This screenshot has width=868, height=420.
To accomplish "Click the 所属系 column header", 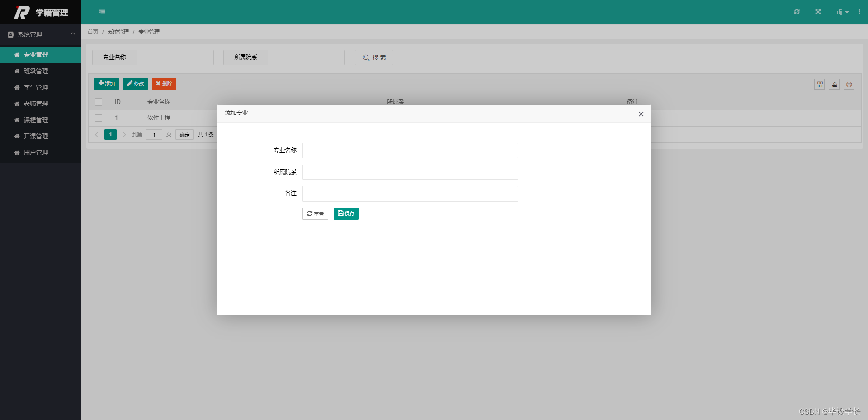I will 396,102.
